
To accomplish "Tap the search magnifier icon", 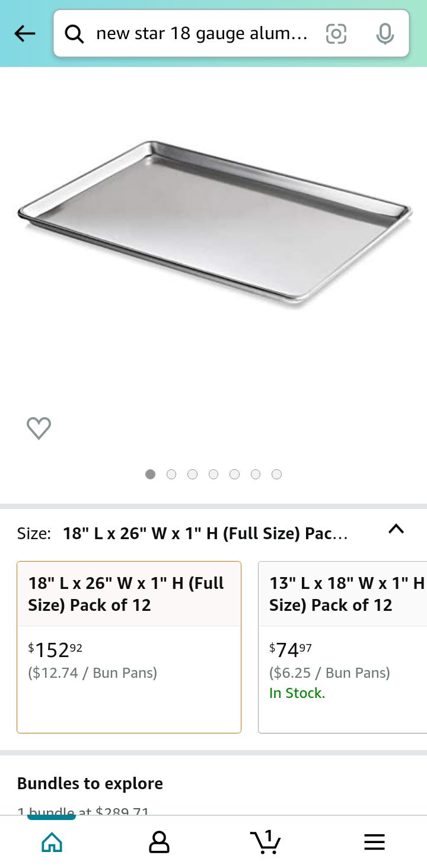I will tap(74, 34).
